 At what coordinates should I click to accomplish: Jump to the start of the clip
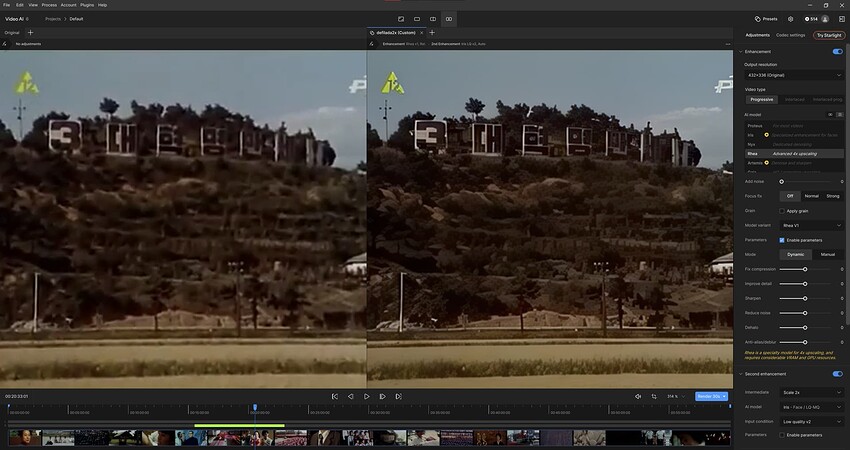pos(335,396)
